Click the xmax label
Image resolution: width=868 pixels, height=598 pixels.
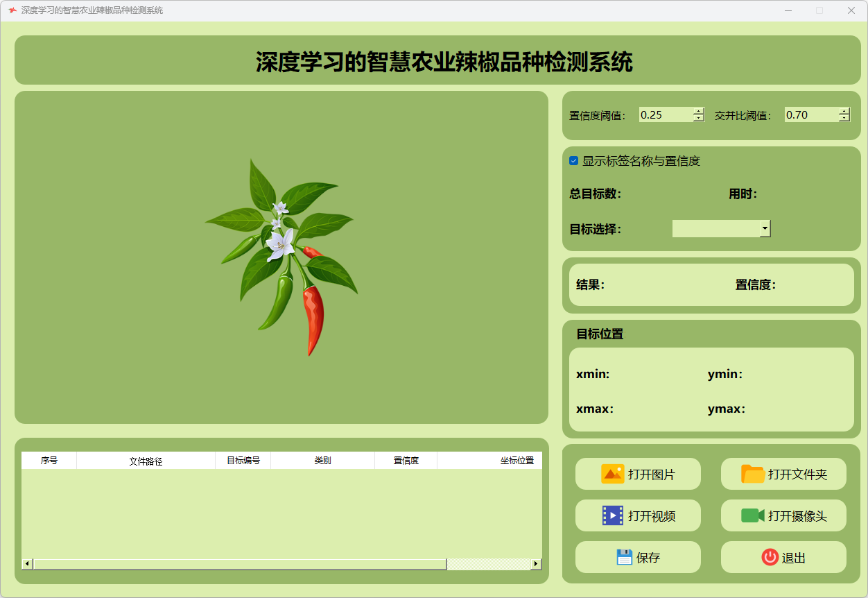coord(595,409)
